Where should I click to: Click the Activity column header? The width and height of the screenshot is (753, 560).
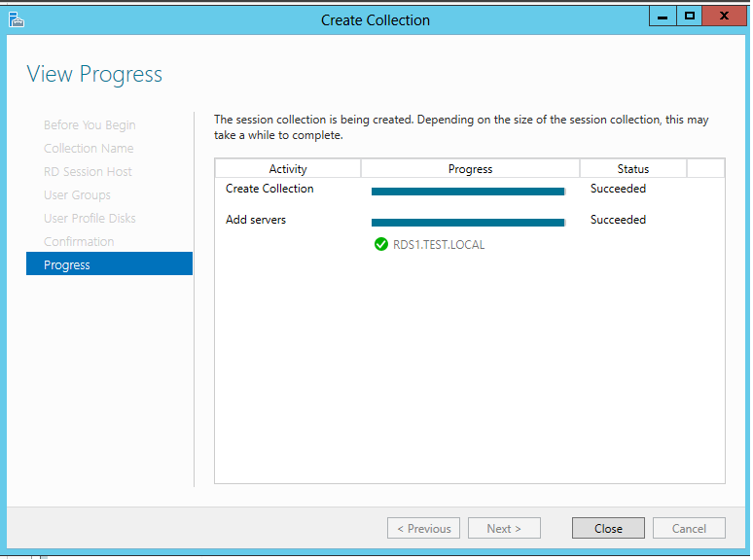point(288,169)
